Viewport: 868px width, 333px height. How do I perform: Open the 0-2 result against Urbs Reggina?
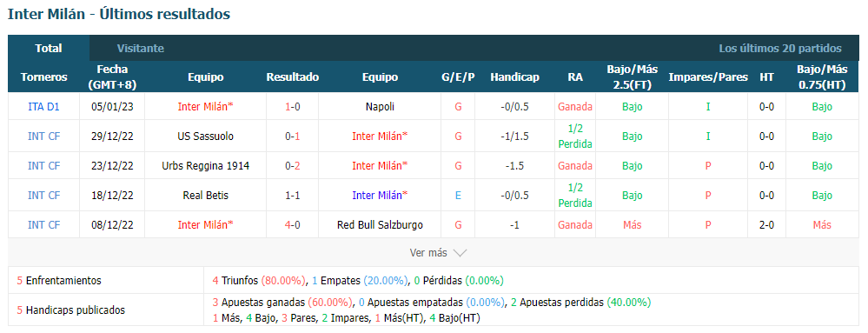(x=292, y=166)
